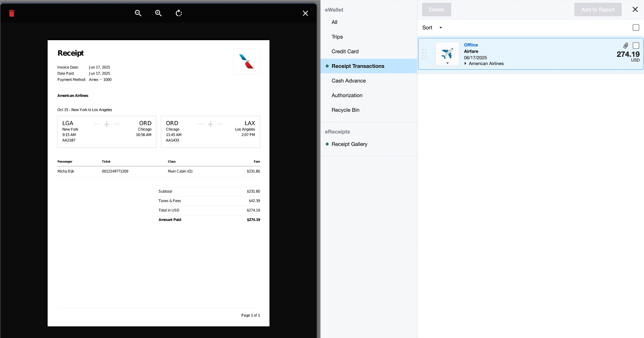The image size is (644, 338).
Task: Zoom in on the receipt image
Action: (158, 13)
